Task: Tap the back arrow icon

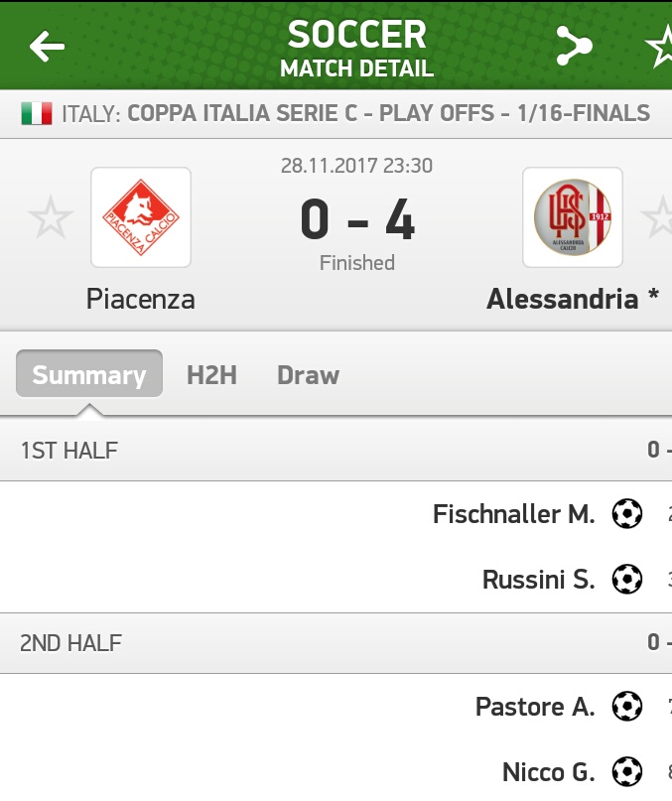Action: point(46,46)
